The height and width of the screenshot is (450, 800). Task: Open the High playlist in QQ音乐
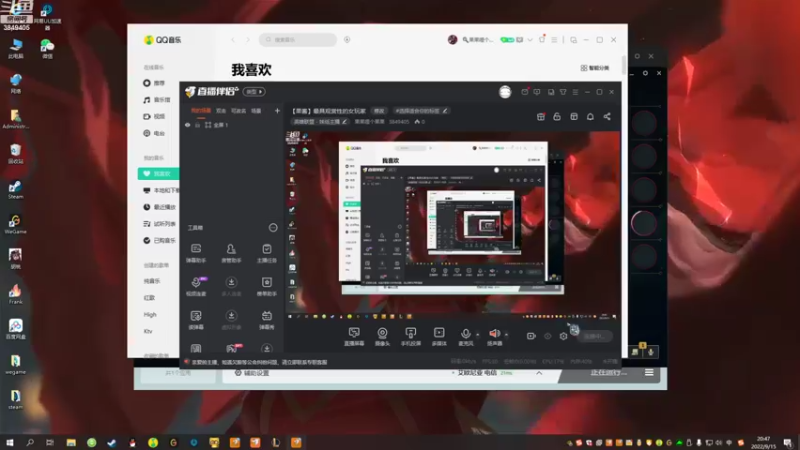coord(150,314)
